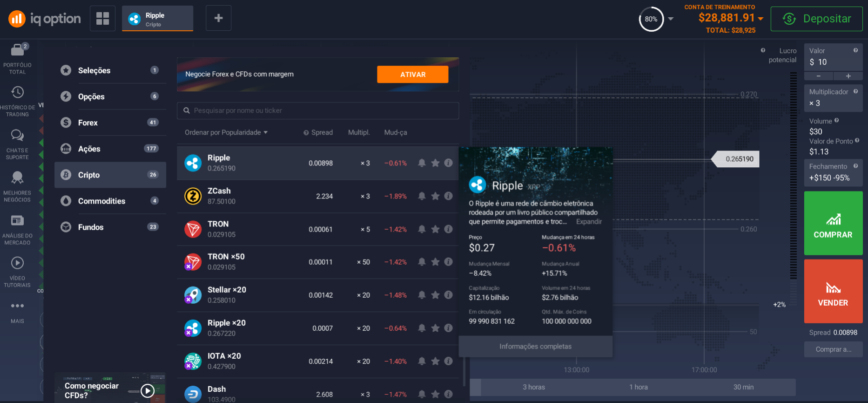Favorite Dash with the star
Image resolution: width=868 pixels, height=403 pixels.
pos(435,394)
